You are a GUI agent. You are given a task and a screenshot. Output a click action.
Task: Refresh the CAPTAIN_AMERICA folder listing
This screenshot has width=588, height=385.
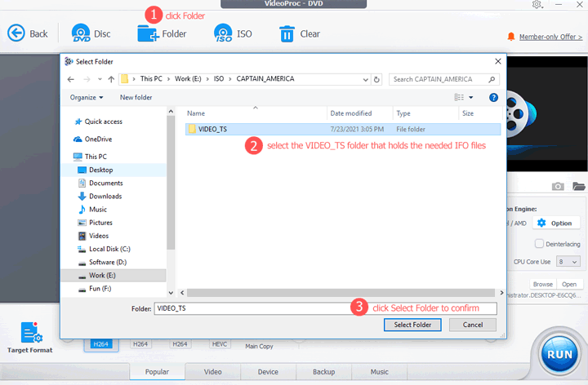coord(376,79)
